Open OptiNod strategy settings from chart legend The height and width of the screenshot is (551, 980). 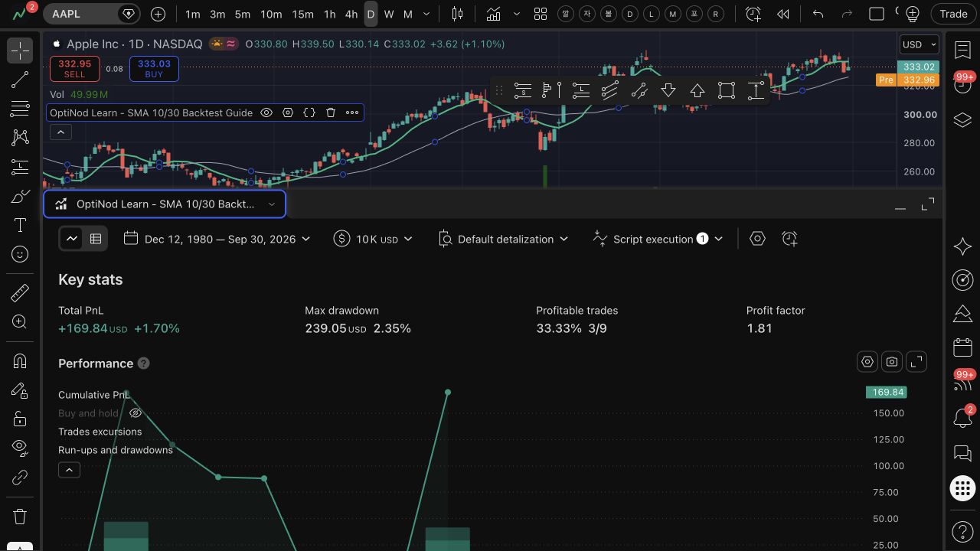click(288, 112)
